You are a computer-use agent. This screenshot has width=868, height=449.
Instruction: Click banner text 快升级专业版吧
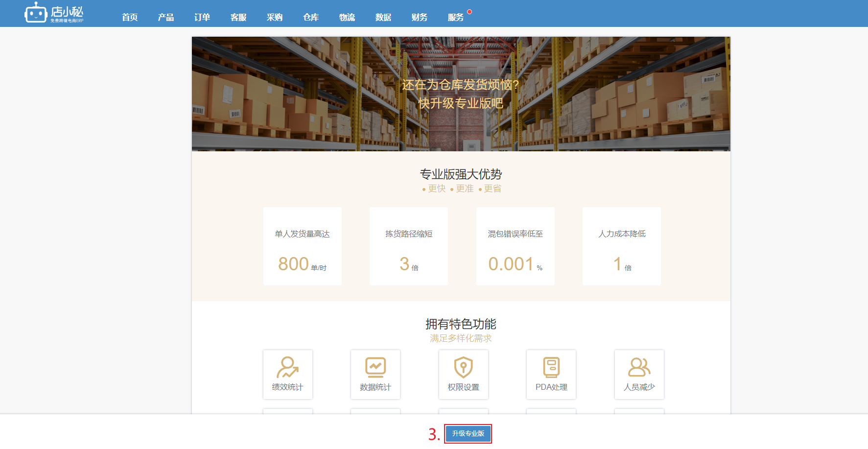pos(461,103)
